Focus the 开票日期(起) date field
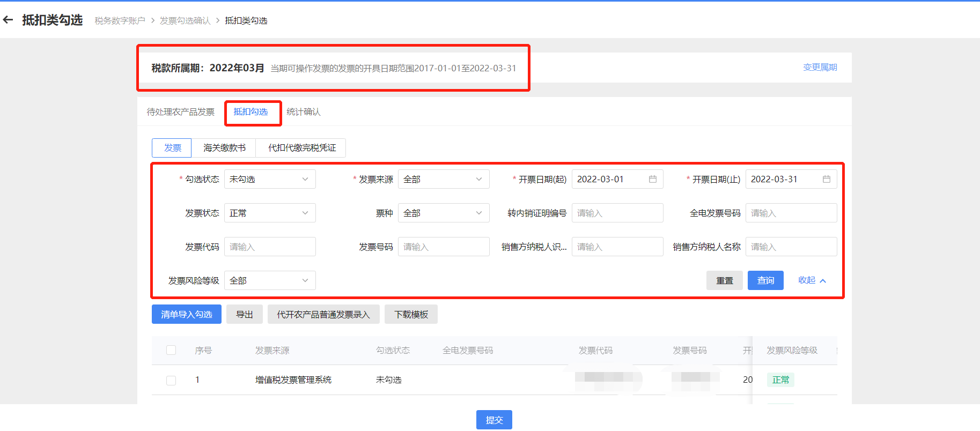This screenshot has height=431, width=980. 617,179
